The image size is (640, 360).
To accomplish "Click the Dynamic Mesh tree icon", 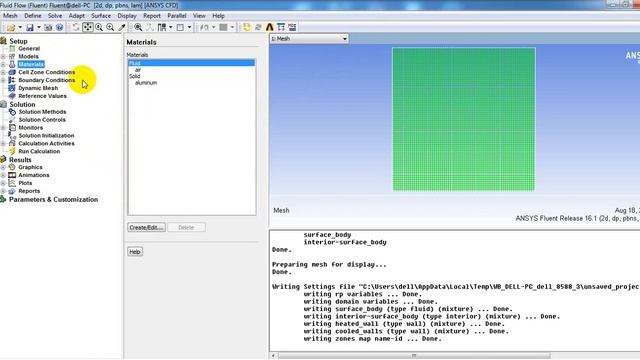I will coord(12,88).
